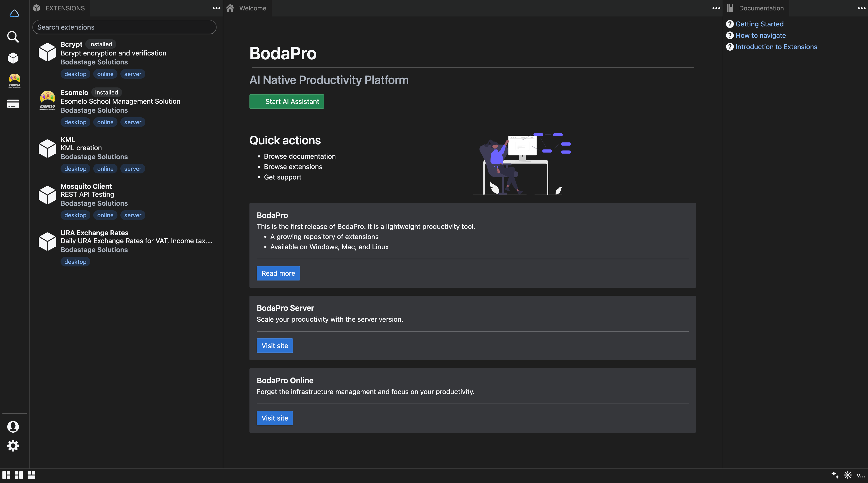Click the online tag under Esomelo

(x=105, y=122)
